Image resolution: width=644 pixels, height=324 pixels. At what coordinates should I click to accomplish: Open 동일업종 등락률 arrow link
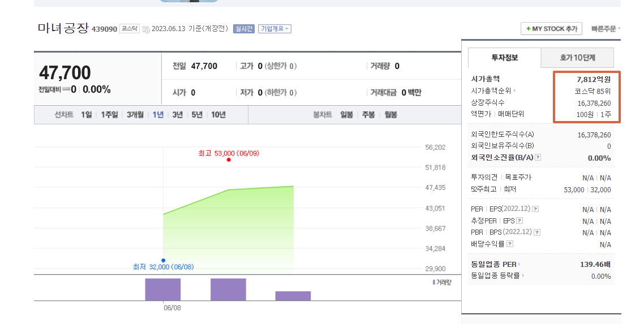coord(523,275)
